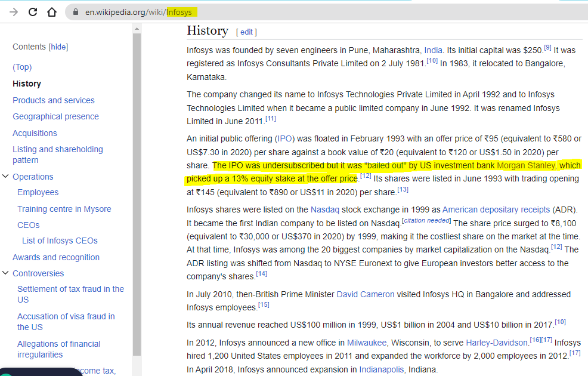The height and width of the screenshot is (376, 588).
Task: Click the sidebar vertical scrollbar thumb
Action: [137, 195]
